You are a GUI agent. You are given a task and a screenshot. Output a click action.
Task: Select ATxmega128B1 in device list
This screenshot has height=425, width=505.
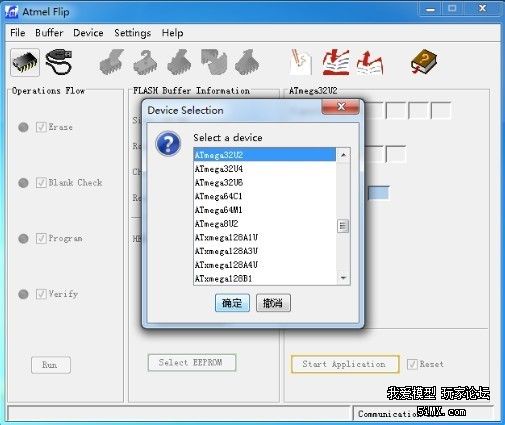point(265,278)
